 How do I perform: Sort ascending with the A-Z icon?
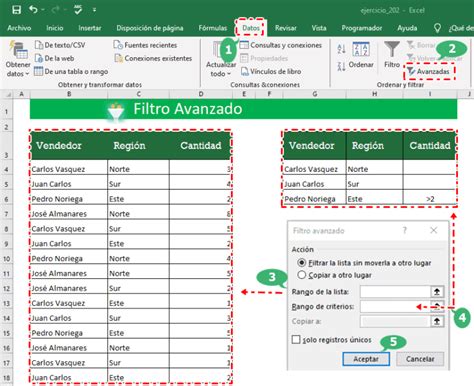[x=341, y=49]
